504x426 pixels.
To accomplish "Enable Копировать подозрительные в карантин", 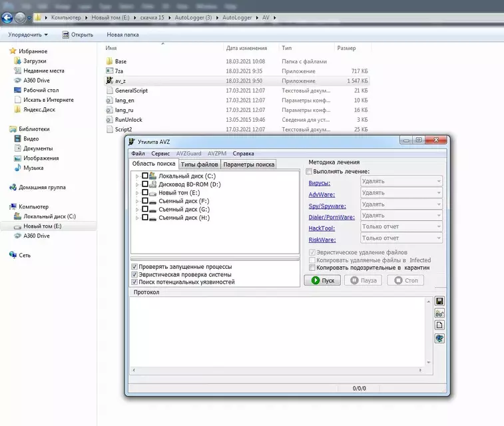I will click(x=312, y=268).
